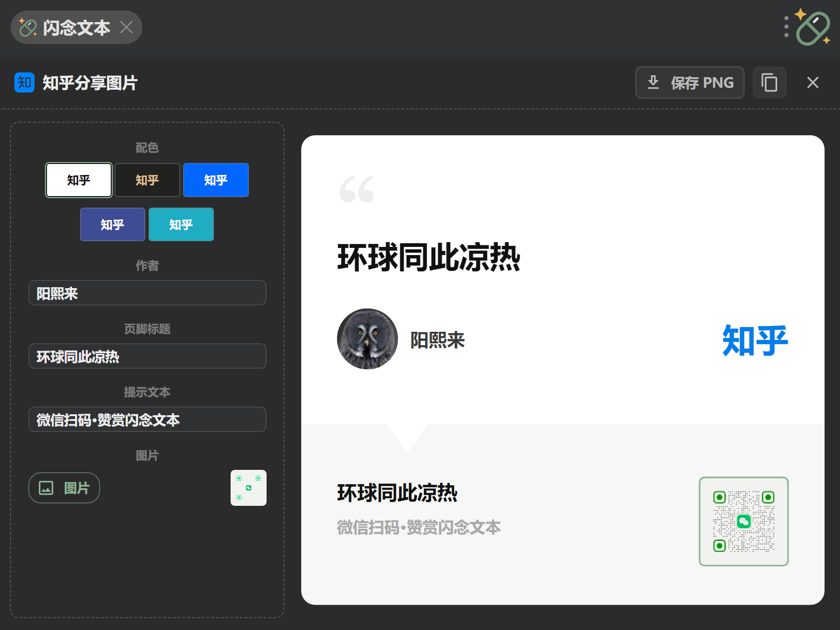Click the 页脚标题 section label
Screen dimensions: 840x630
coord(147,329)
